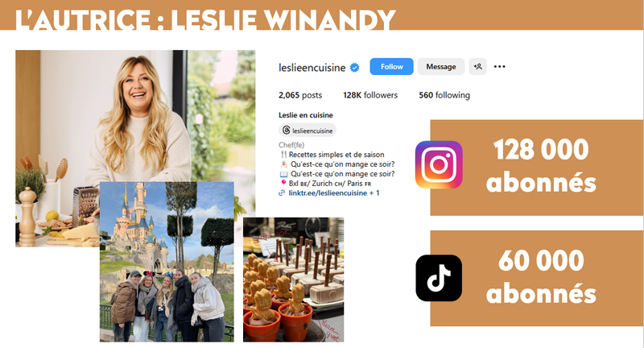Click the add-person suggestion icon
The image size is (644, 348).
[x=477, y=67]
